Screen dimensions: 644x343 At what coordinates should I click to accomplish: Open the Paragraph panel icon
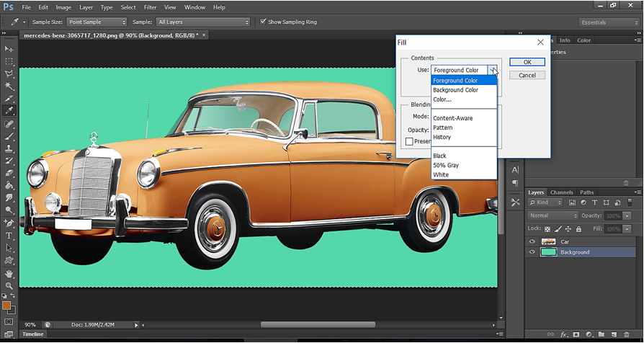(x=515, y=183)
